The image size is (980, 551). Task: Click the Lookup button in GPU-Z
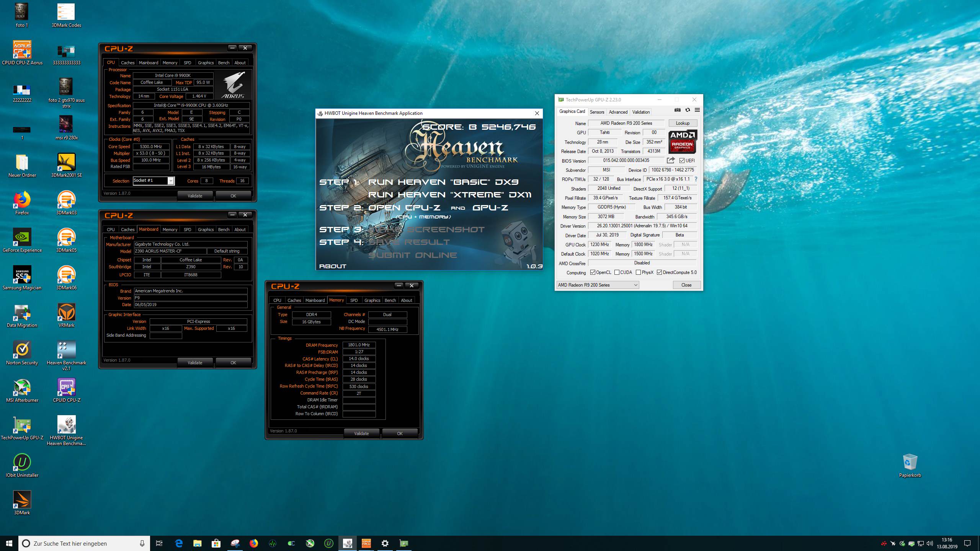683,123
